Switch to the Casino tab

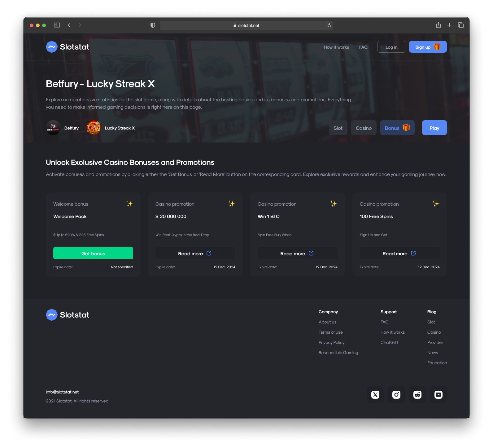[364, 128]
